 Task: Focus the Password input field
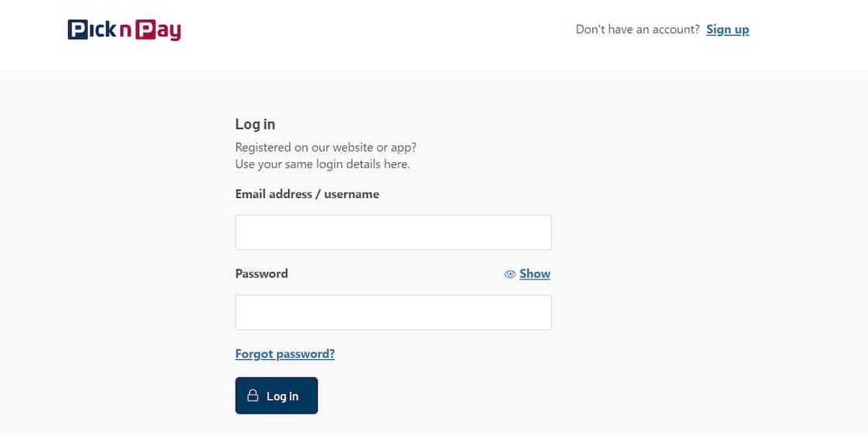(393, 313)
